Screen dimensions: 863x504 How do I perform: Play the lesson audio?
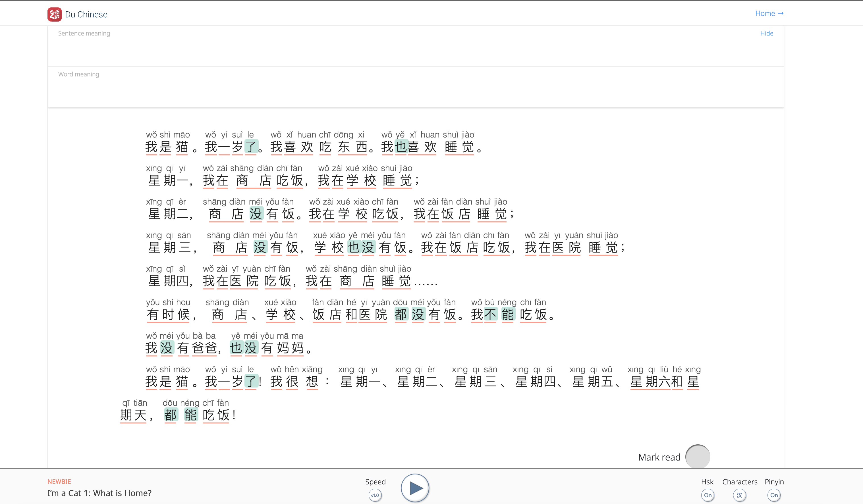(415, 488)
